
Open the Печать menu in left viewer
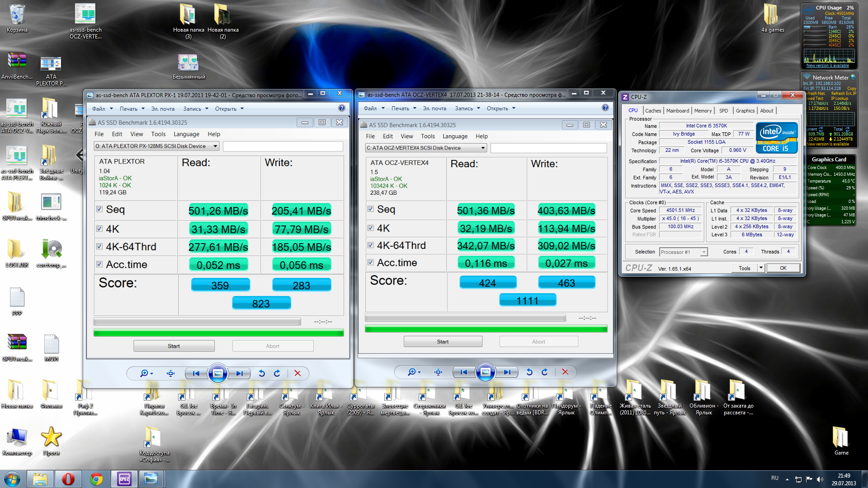tap(132, 109)
